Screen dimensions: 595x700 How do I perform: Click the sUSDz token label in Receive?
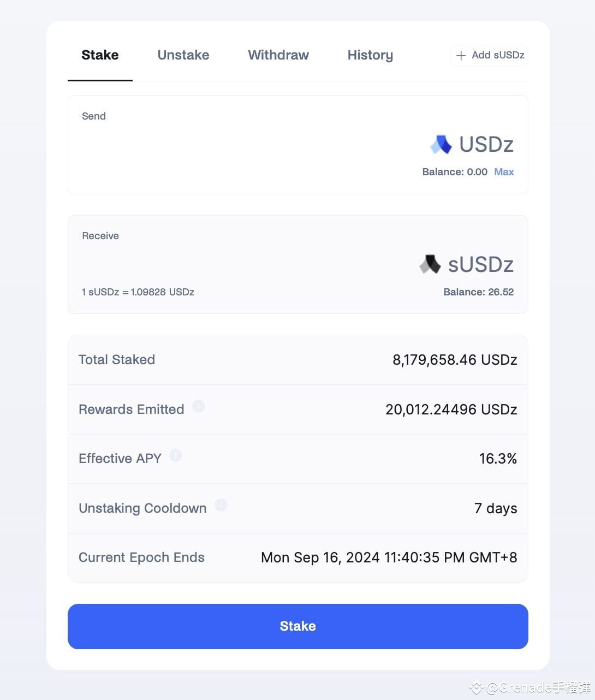481,264
